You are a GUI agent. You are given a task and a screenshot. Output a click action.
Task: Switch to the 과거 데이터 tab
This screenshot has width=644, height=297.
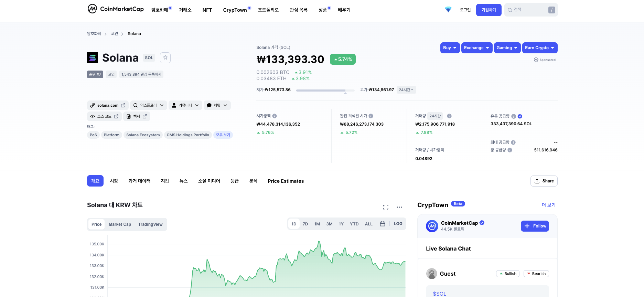pyautogui.click(x=139, y=181)
